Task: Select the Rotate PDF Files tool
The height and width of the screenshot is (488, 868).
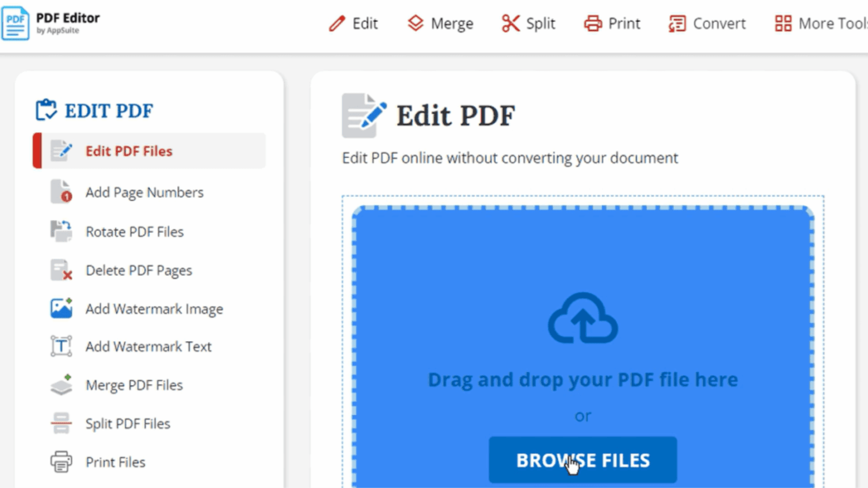Action: [x=135, y=232]
